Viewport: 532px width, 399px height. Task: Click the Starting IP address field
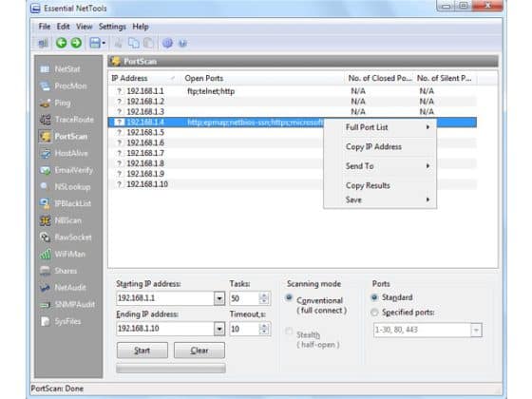[x=165, y=298]
